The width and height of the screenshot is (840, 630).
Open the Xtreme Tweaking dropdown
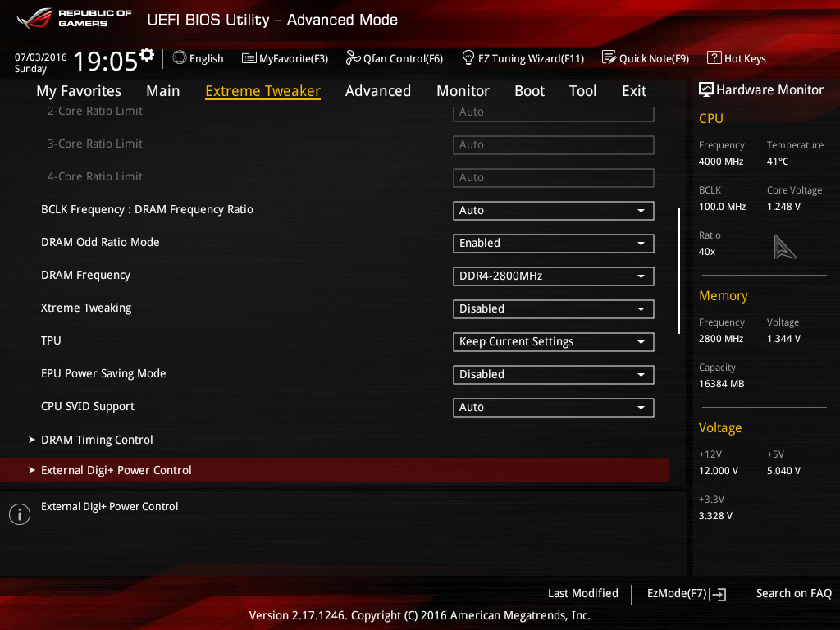[x=554, y=309]
